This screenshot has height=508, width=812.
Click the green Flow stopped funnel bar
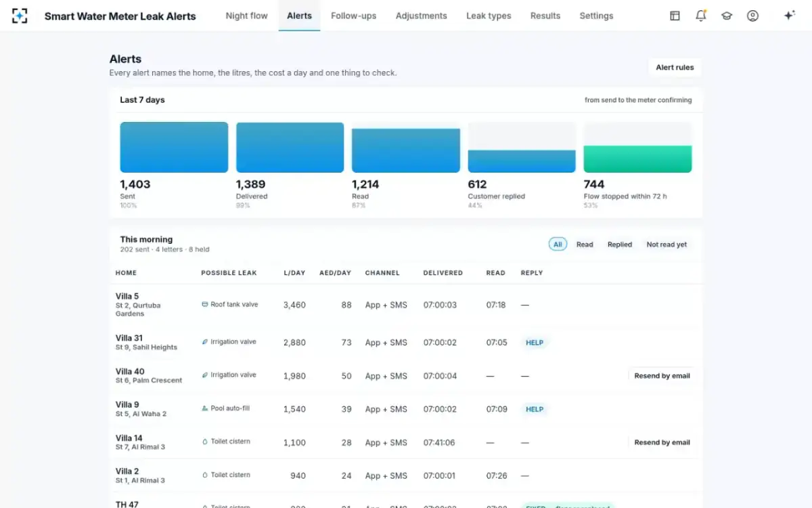coord(637,159)
